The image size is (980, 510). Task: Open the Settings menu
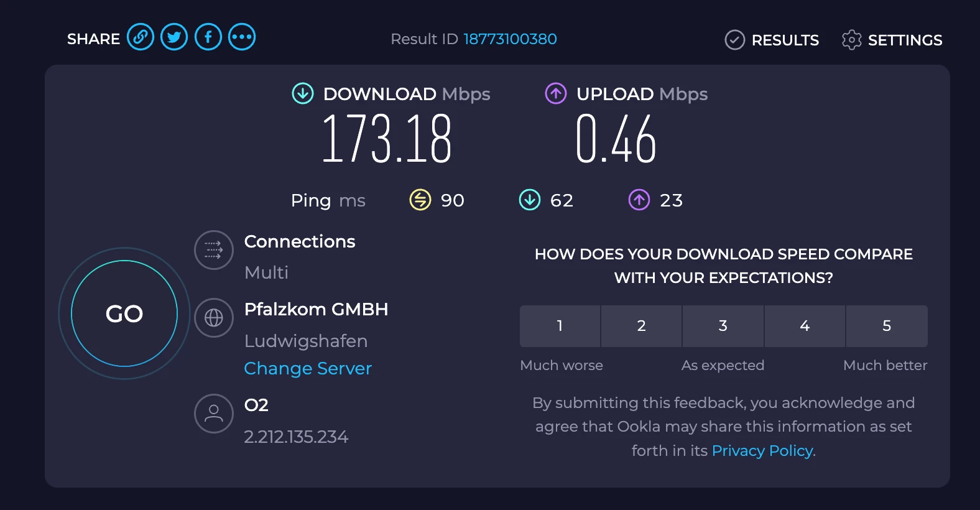coord(892,40)
